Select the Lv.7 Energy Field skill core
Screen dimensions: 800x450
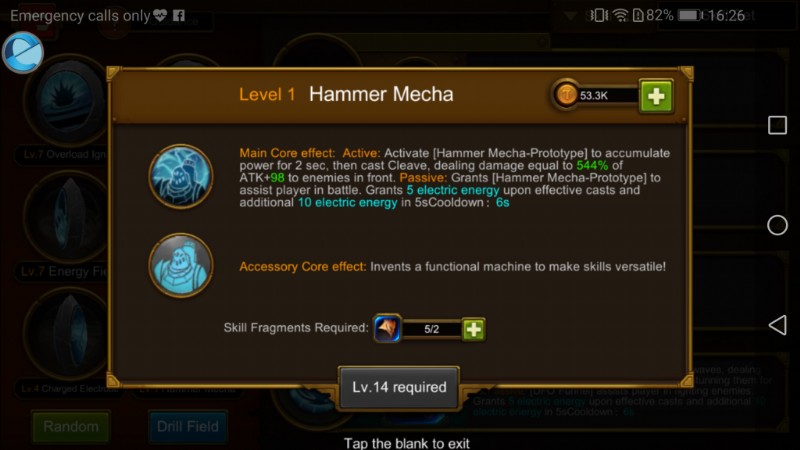[x=64, y=217]
